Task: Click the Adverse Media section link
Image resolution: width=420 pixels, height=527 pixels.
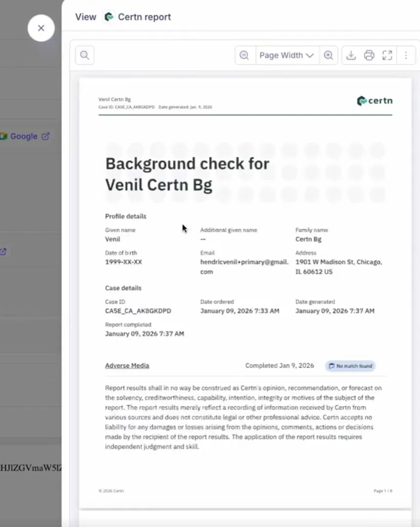Action: pos(127,366)
